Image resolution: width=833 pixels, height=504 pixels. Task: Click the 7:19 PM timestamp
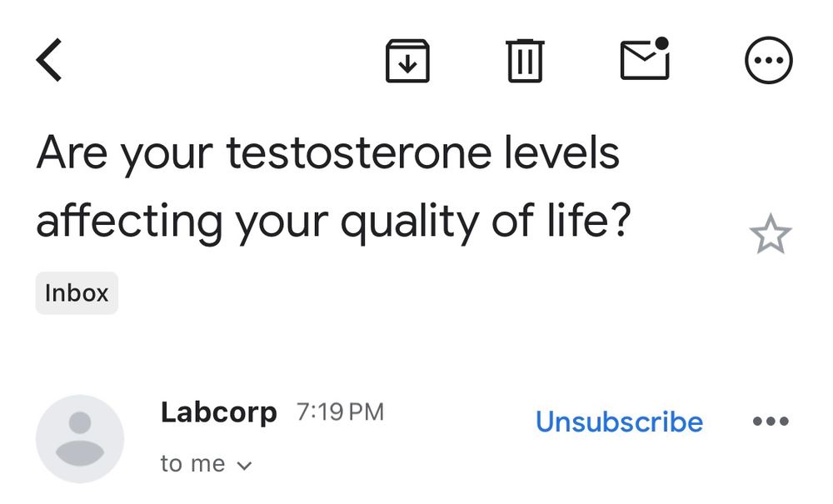click(340, 412)
